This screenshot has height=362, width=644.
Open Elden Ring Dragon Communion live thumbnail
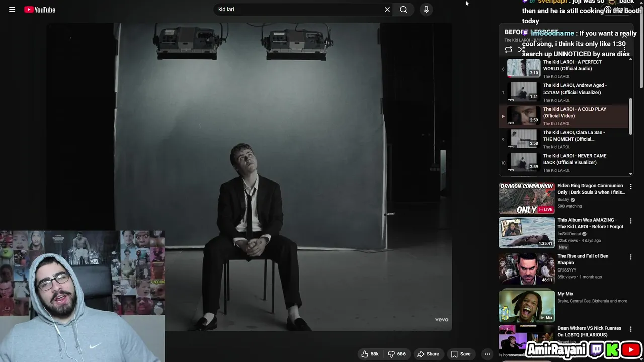[x=527, y=198]
